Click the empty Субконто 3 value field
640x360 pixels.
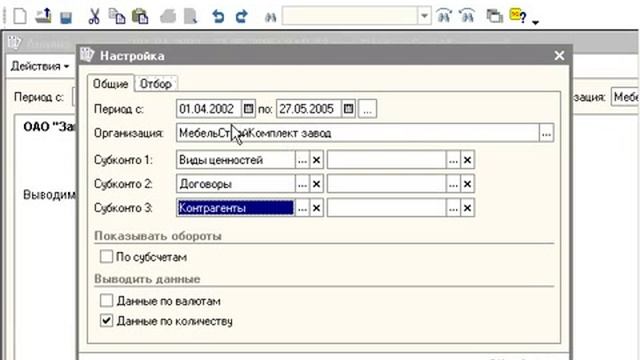point(387,208)
